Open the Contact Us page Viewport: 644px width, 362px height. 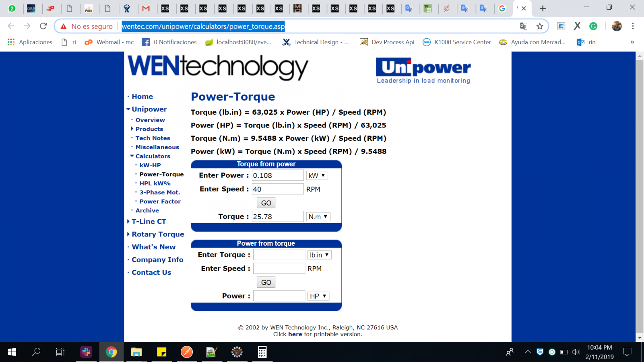click(x=151, y=272)
